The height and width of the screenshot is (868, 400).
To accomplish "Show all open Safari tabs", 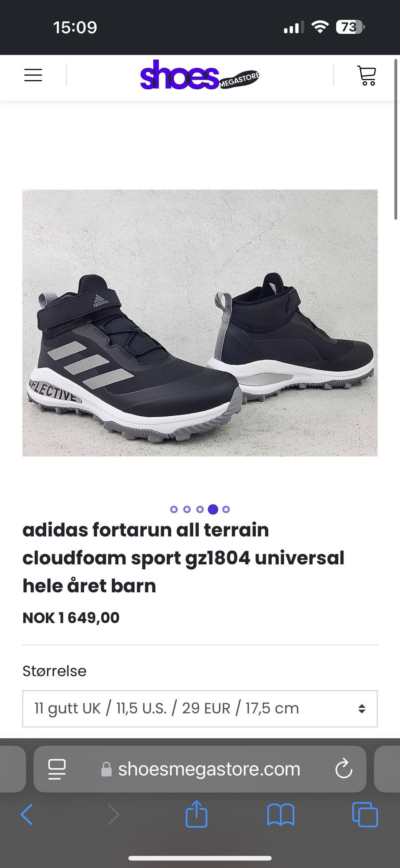I will 365,815.
